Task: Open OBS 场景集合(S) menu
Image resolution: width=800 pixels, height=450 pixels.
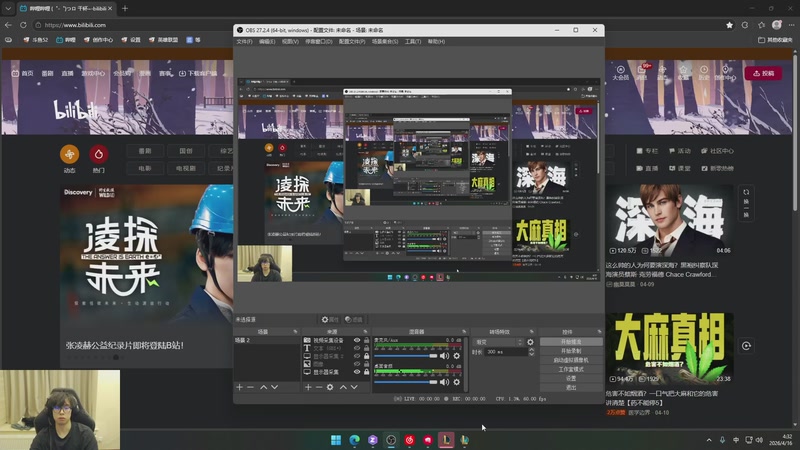Action: pyautogui.click(x=385, y=41)
